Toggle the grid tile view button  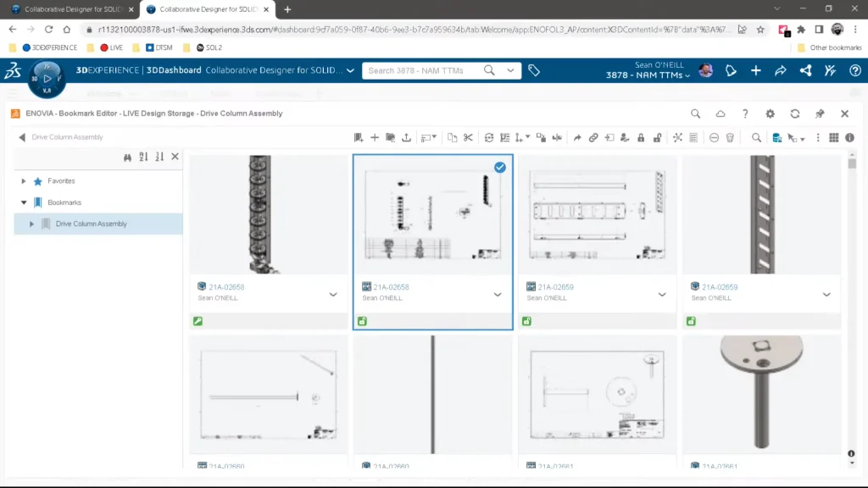click(834, 137)
